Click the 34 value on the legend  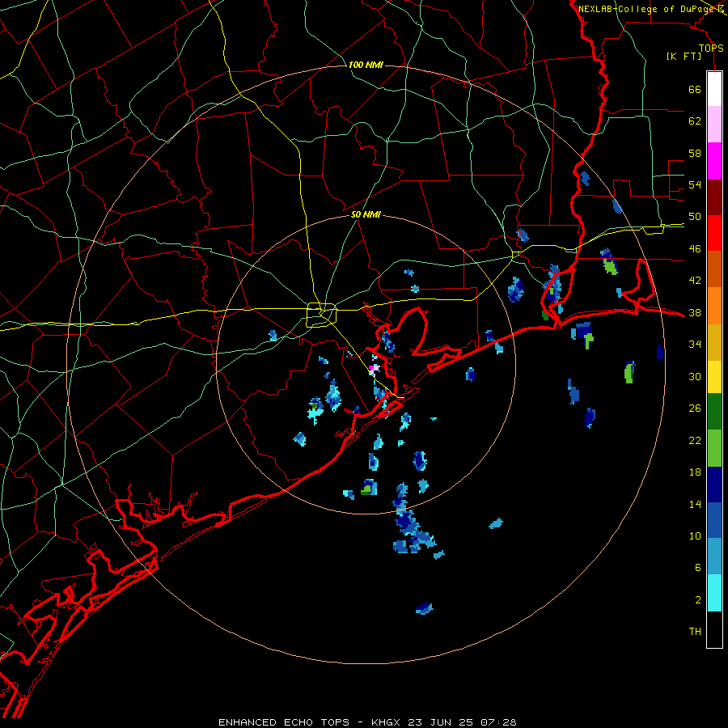tap(695, 345)
